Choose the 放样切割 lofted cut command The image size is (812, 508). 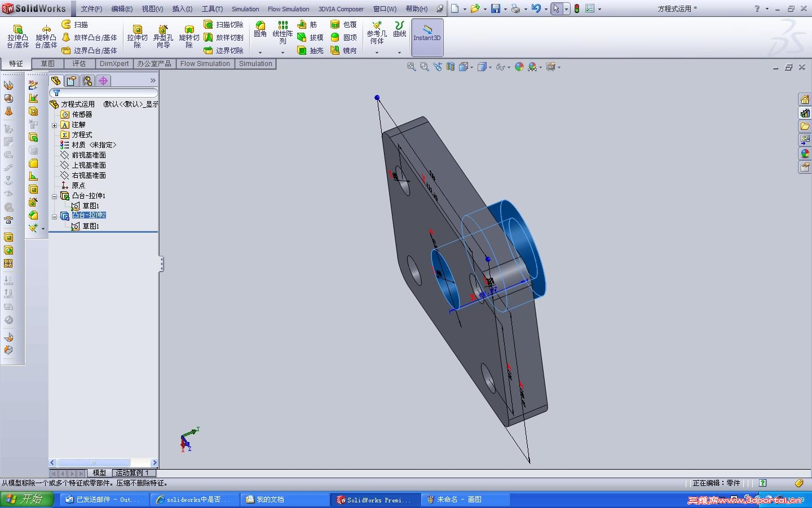[x=223, y=37]
